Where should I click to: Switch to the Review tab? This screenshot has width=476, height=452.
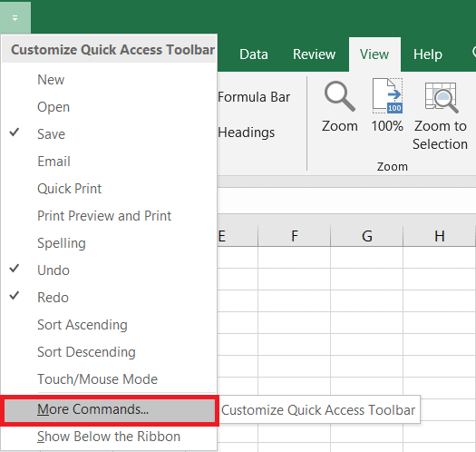(x=314, y=54)
